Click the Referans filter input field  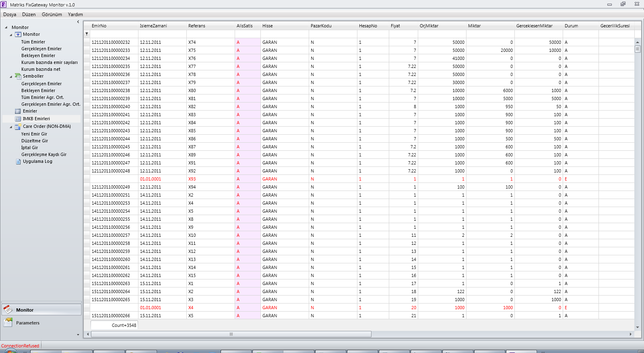pos(211,34)
